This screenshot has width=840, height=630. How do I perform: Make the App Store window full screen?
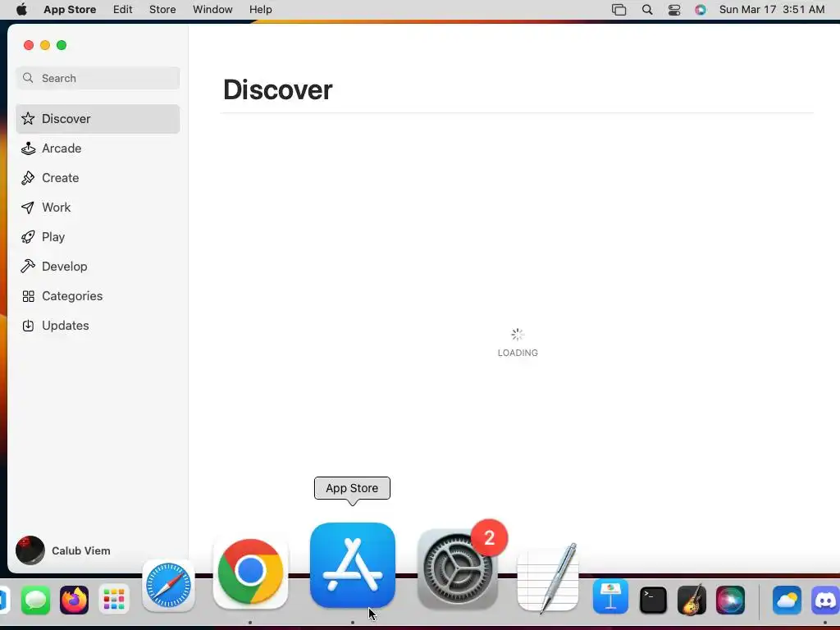(62, 45)
